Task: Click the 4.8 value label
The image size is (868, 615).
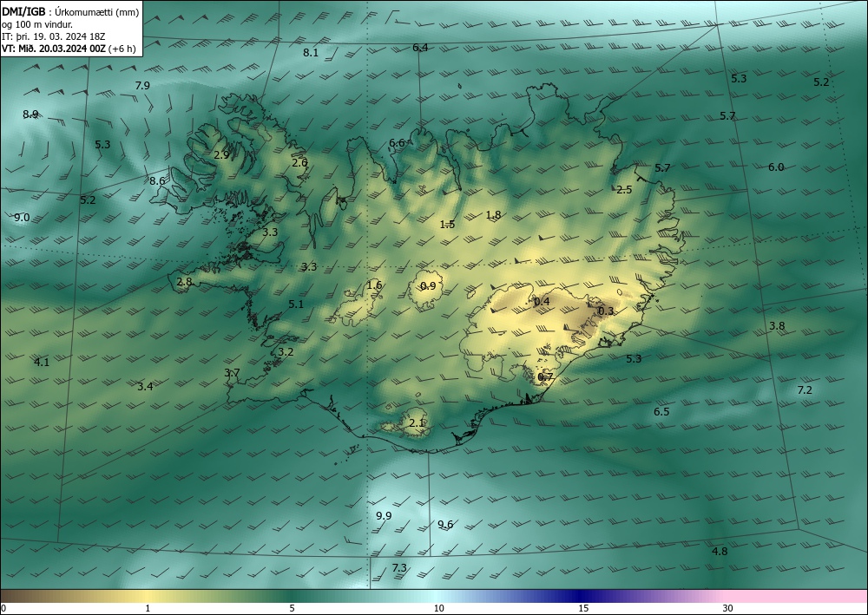Action: [x=720, y=552]
